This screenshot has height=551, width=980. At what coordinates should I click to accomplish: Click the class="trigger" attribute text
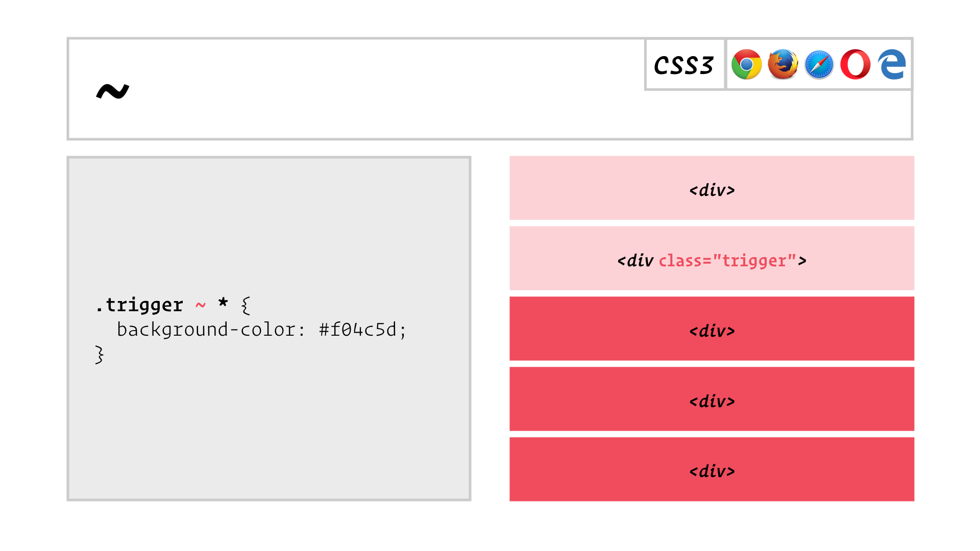pyautogui.click(x=728, y=261)
